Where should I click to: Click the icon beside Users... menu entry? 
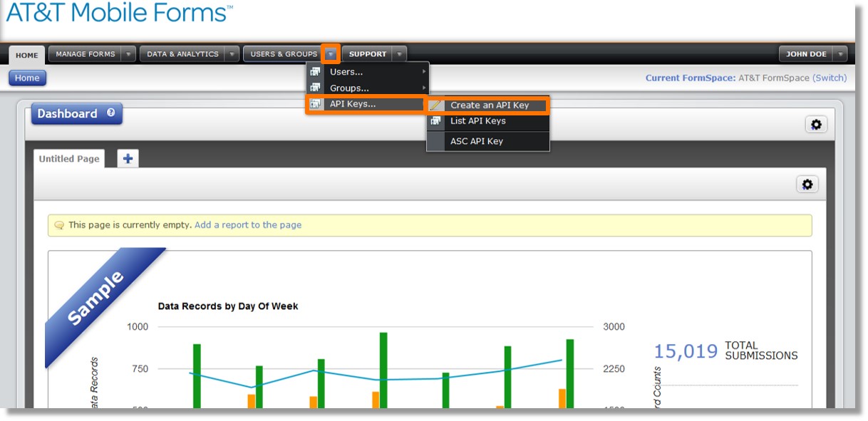(315, 72)
